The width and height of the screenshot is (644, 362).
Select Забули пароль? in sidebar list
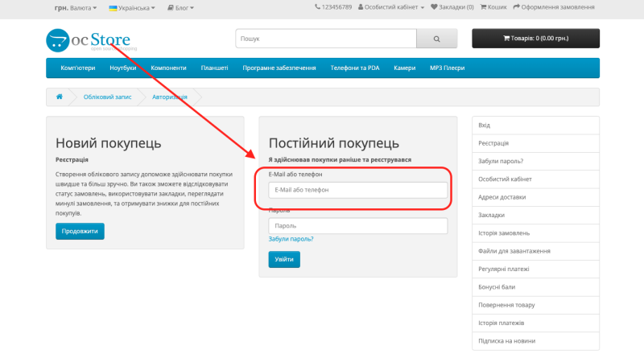click(535, 162)
